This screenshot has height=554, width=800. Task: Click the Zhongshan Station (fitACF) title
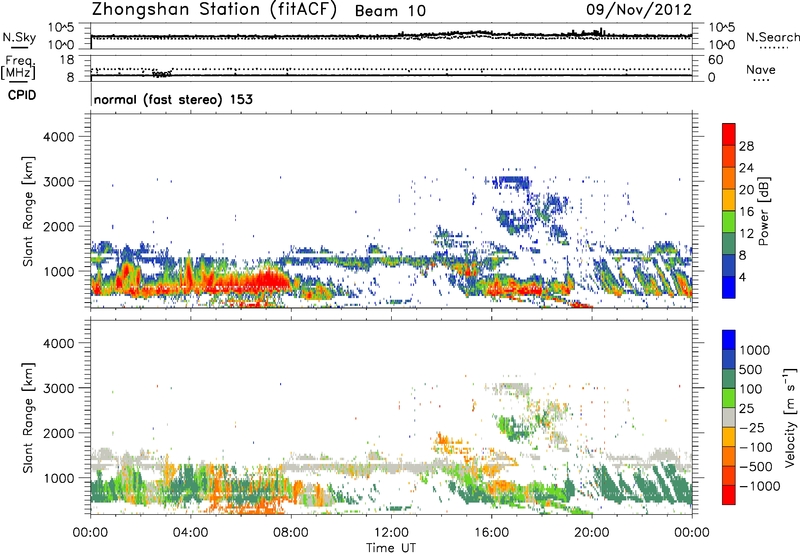click(214, 10)
